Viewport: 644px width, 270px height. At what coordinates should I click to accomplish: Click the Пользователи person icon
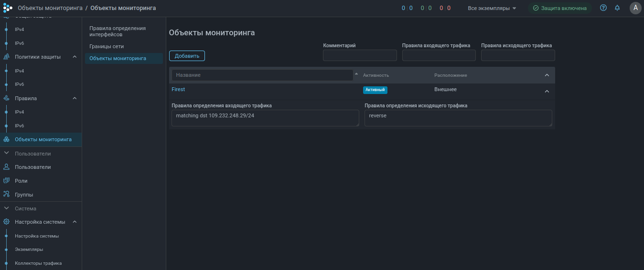[x=6, y=167]
